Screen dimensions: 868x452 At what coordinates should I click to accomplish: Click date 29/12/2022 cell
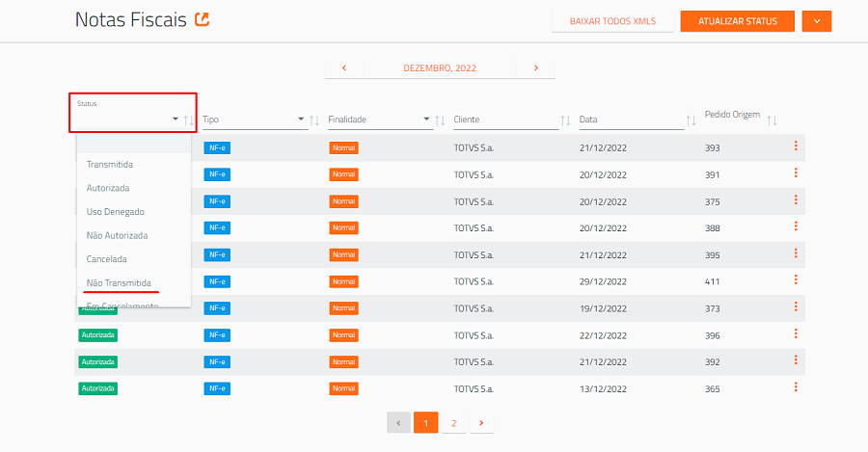(603, 281)
